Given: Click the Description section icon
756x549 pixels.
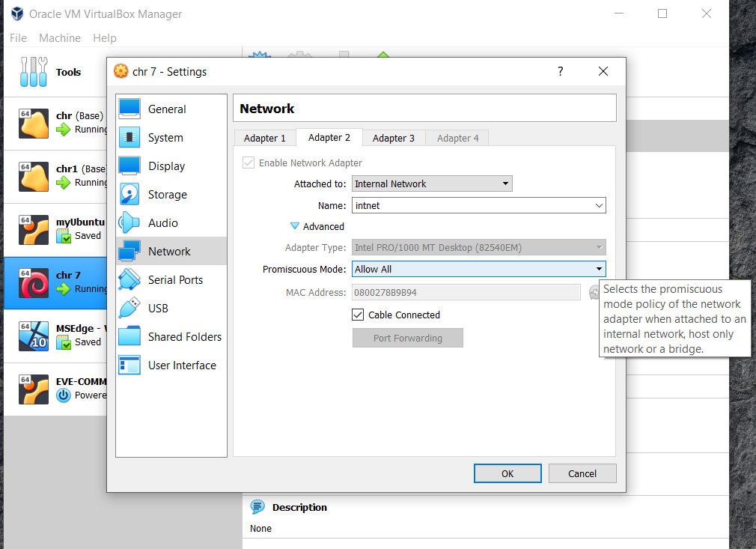Looking at the screenshot, I should pyautogui.click(x=257, y=507).
